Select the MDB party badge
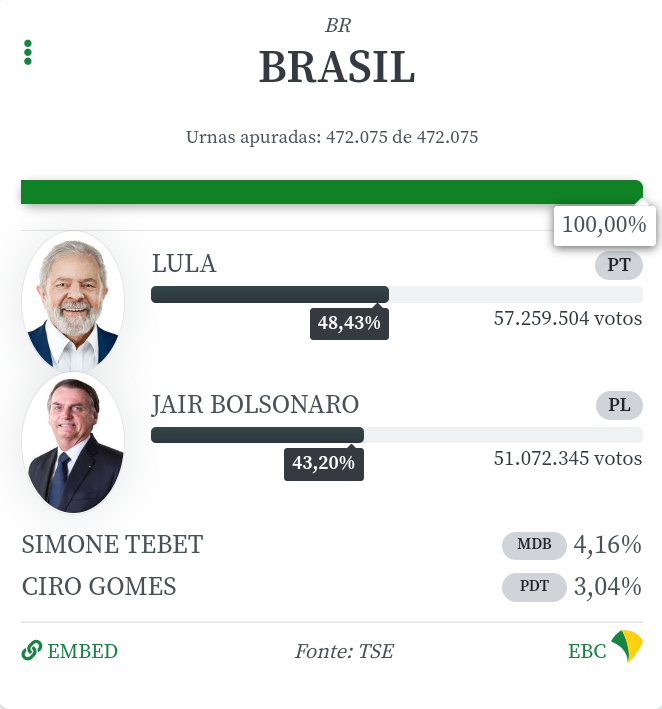 pos(534,546)
